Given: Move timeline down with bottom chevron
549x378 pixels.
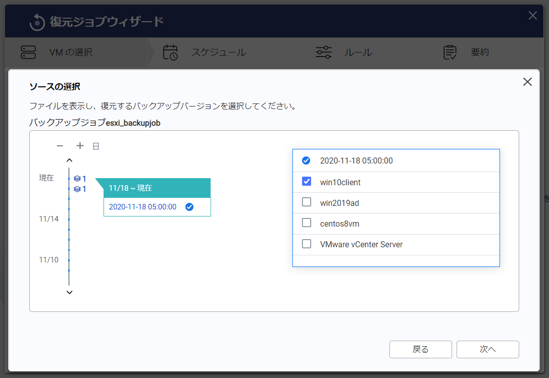Looking at the screenshot, I should point(69,292).
